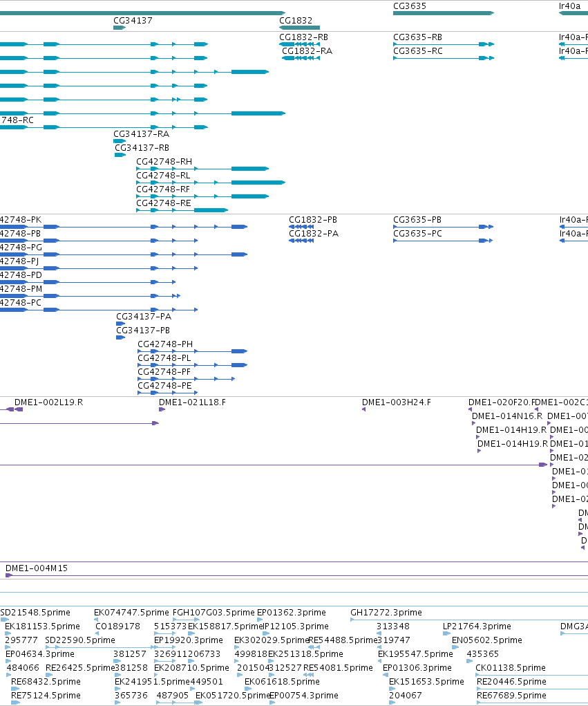Select the SD22590.5prime EST label
Viewport: 588px width, 706px height.
80,640
